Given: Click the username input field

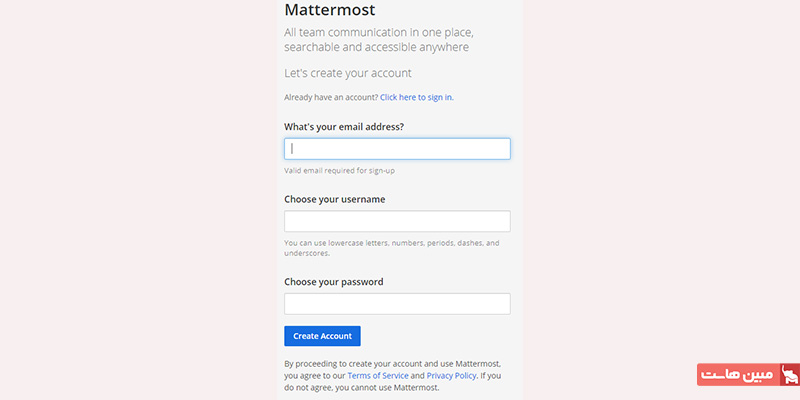Looking at the screenshot, I should [397, 221].
